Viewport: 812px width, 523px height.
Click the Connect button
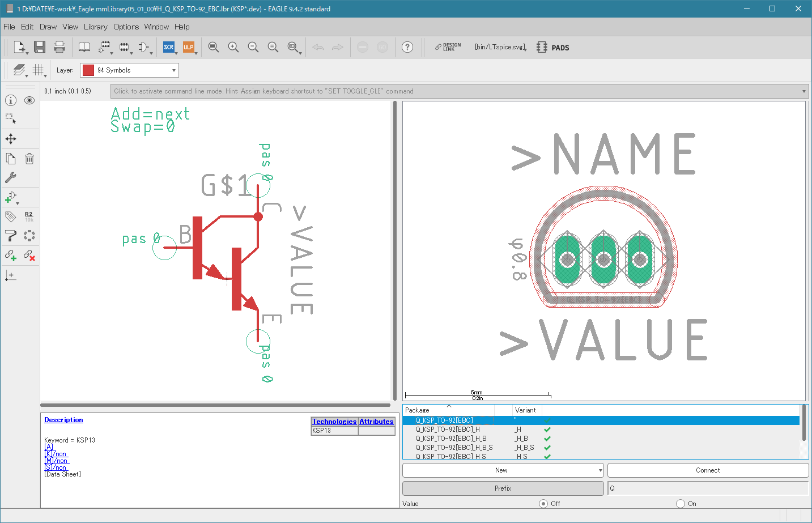[708, 470]
